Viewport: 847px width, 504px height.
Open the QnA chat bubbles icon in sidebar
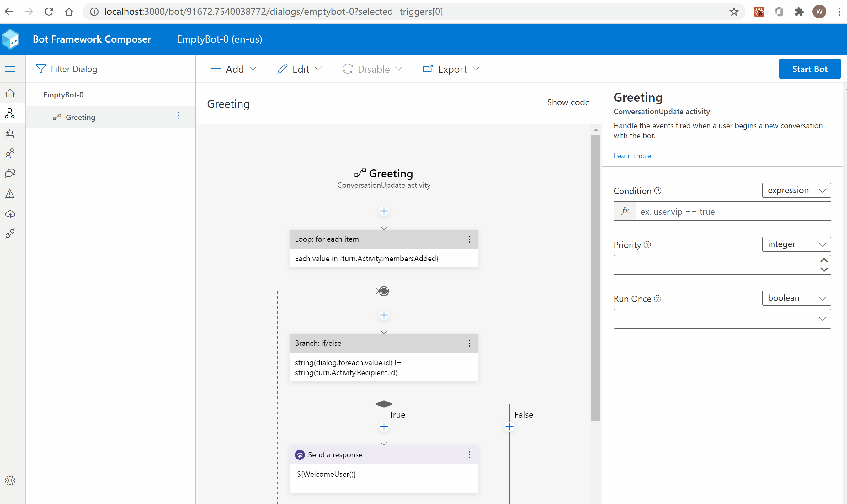tap(10, 173)
